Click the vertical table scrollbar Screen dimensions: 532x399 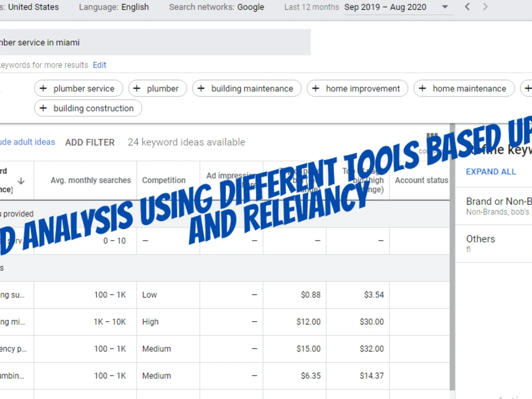coord(452,257)
